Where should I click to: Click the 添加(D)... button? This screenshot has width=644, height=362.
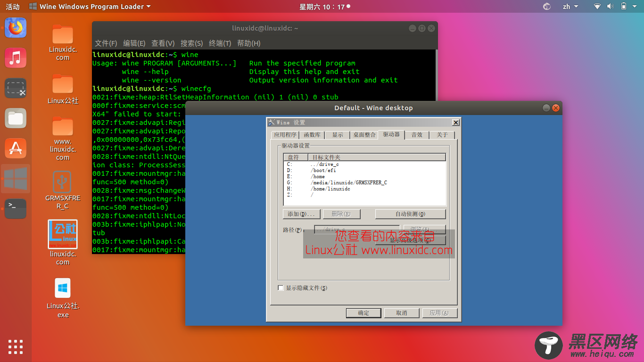[x=302, y=214]
